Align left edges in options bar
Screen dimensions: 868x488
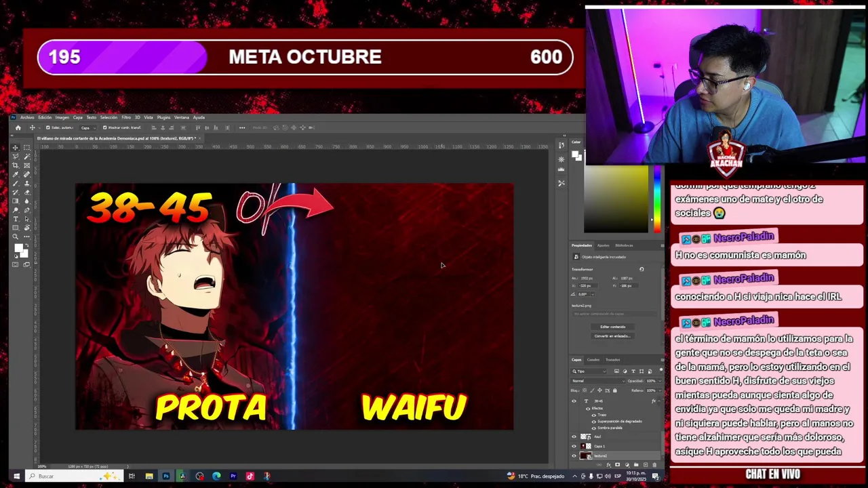(x=154, y=127)
